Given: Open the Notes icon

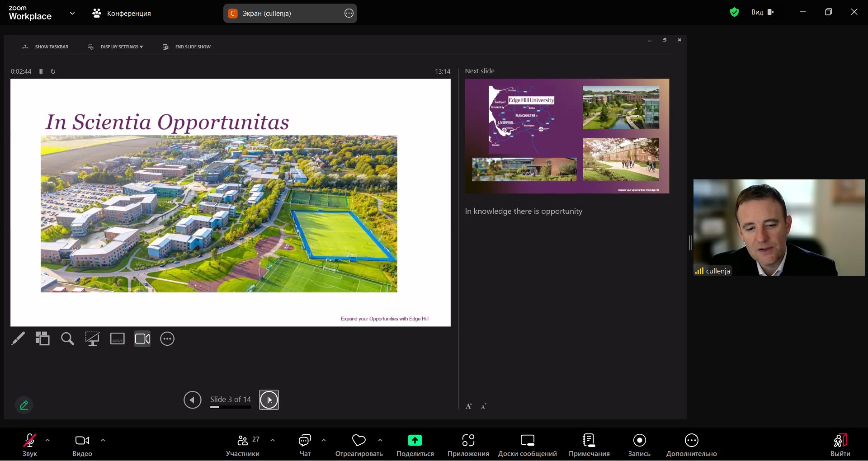Looking at the screenshot, I should click(x=589, y=441).
